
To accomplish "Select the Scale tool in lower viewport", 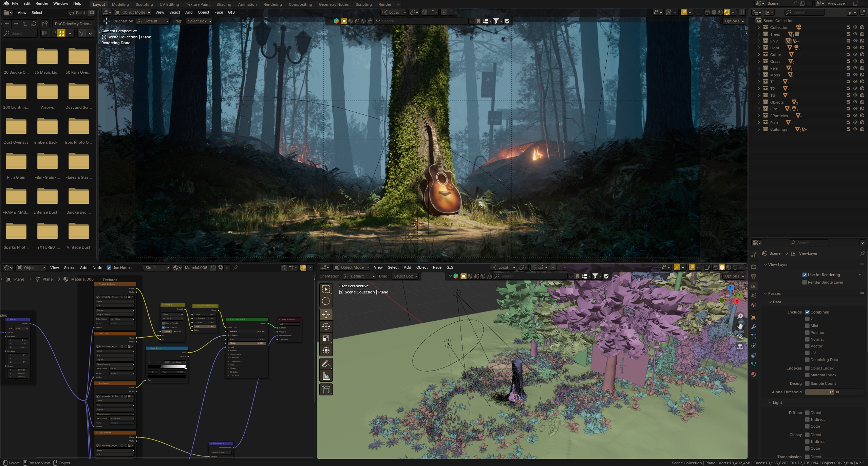I will 326,339.
